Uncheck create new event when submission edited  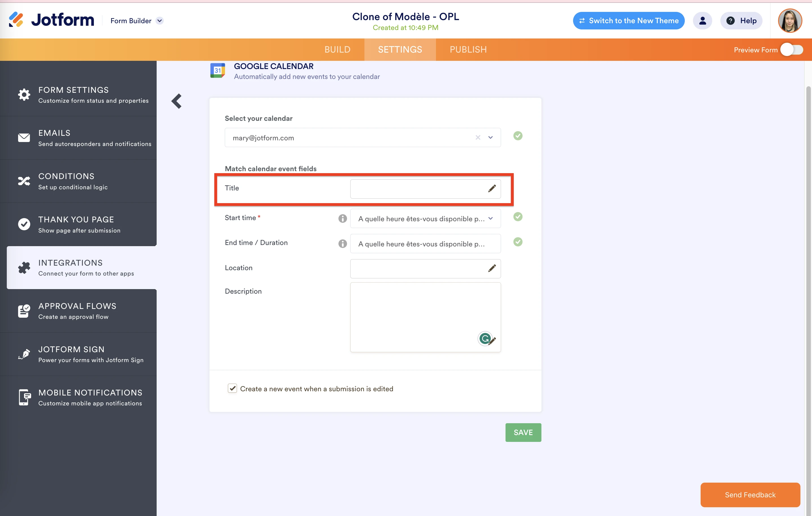[x=232, y=388]
